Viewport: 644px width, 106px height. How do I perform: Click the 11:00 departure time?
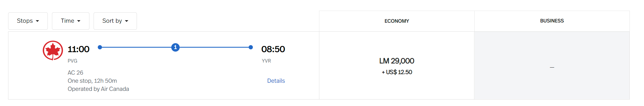(79, 49)
